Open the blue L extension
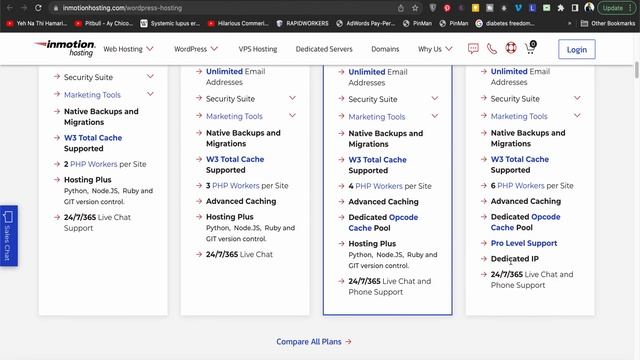This screenshot has width=640, height=360. (x=532, y=8)
